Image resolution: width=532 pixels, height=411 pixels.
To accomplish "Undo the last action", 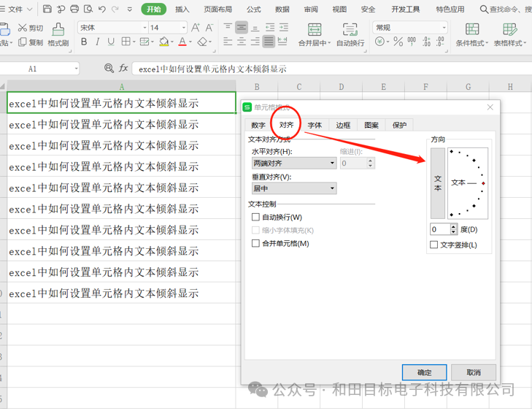I will tap(101, 9).
